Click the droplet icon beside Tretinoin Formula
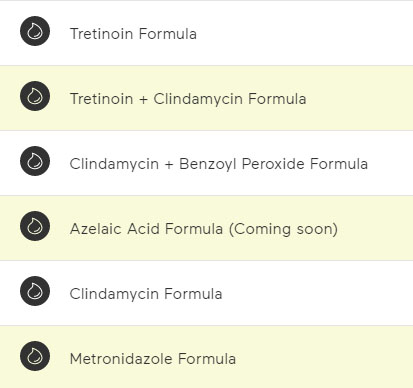This screenshot has width=413, height=388. (35, 31)
